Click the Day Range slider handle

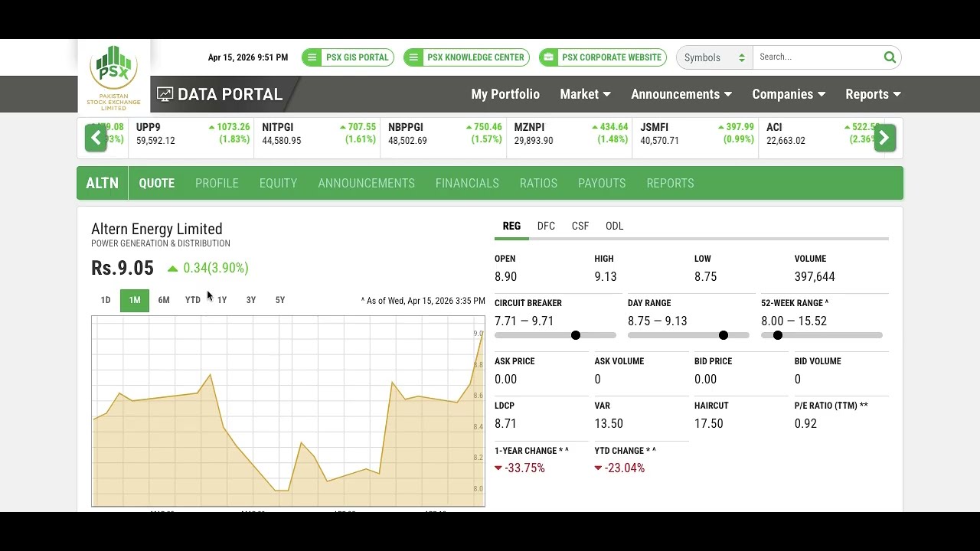tap(724, 335)
